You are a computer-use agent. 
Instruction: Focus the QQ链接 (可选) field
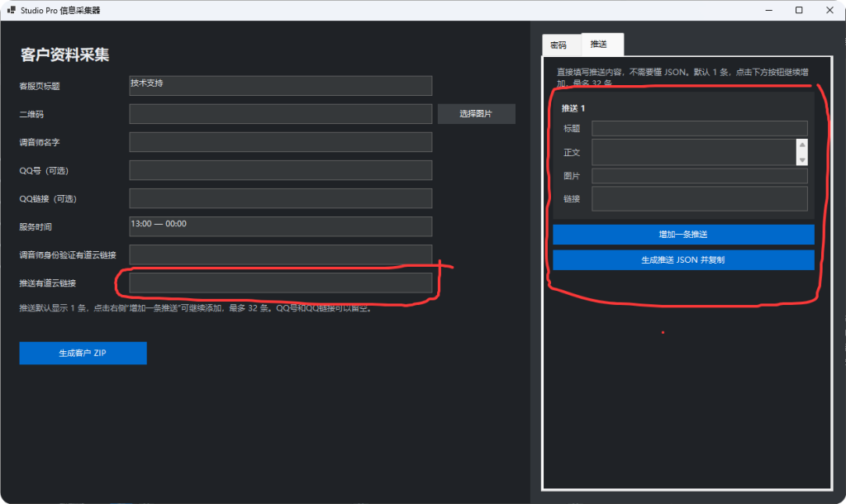(x=281, y=198)
